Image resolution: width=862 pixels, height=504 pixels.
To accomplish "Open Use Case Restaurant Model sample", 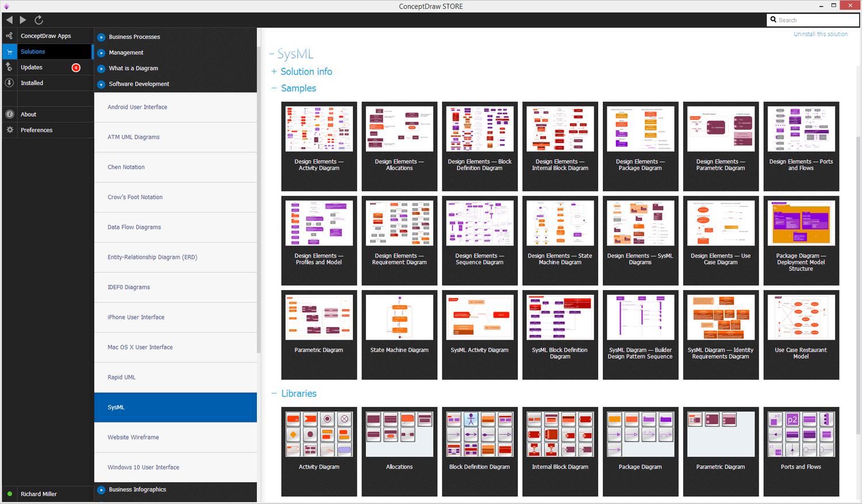I will click(801, 335).
